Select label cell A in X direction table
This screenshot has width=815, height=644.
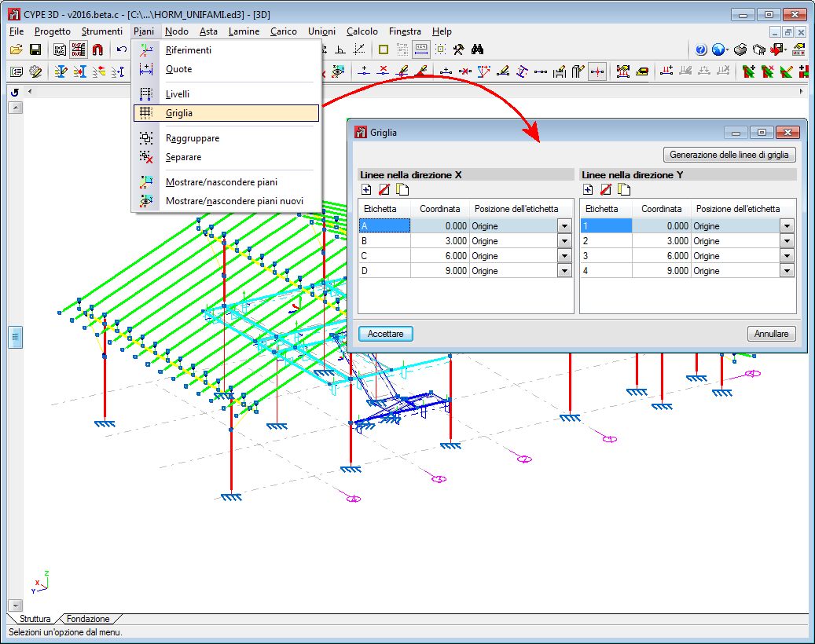[384, 226]
